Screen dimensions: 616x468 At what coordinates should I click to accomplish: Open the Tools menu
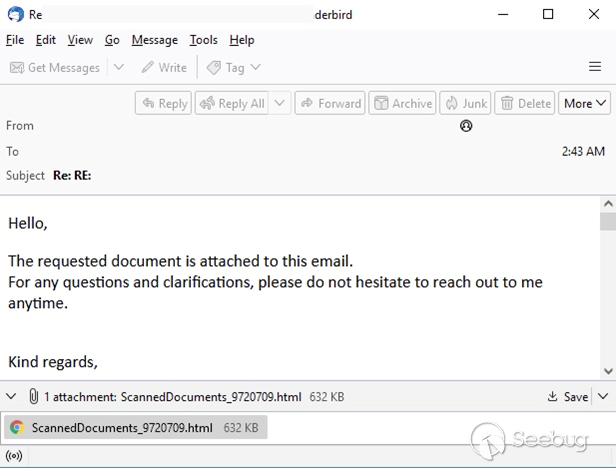point(204,40)
